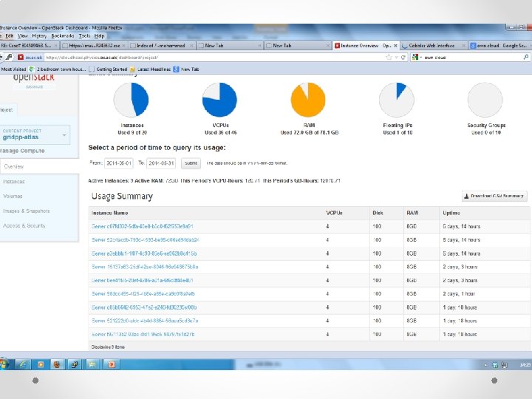Screen dimensions: 532x399
Task: Reload the page using the refresh icon
Action: (403, 58)
